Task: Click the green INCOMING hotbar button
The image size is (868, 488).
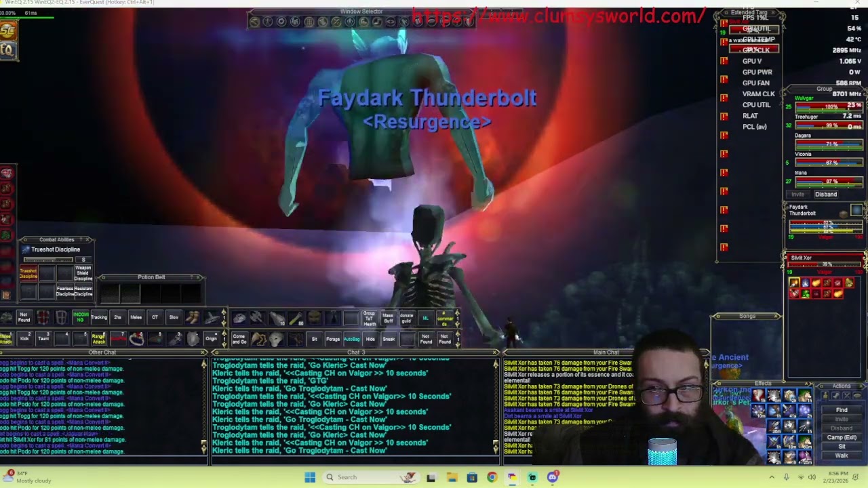Action: click(80, 317)
